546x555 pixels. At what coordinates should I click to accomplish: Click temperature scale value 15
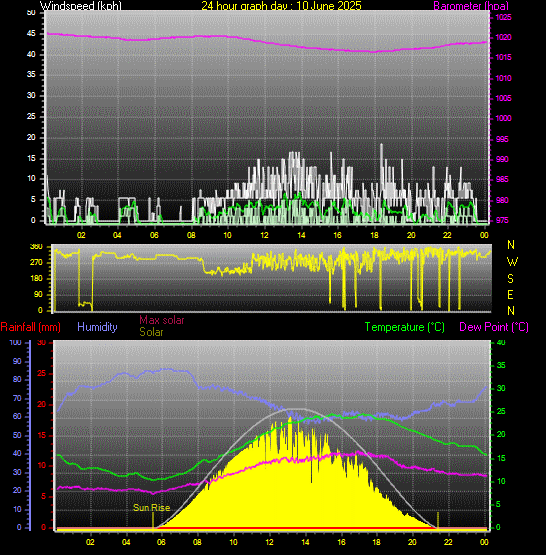501,458
